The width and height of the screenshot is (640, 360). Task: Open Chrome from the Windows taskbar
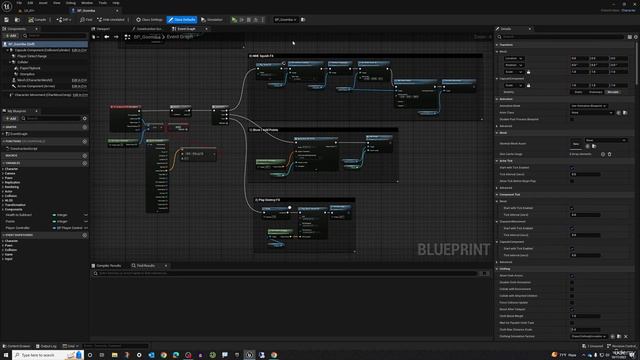pyautogui.click(x=164, y=355)
